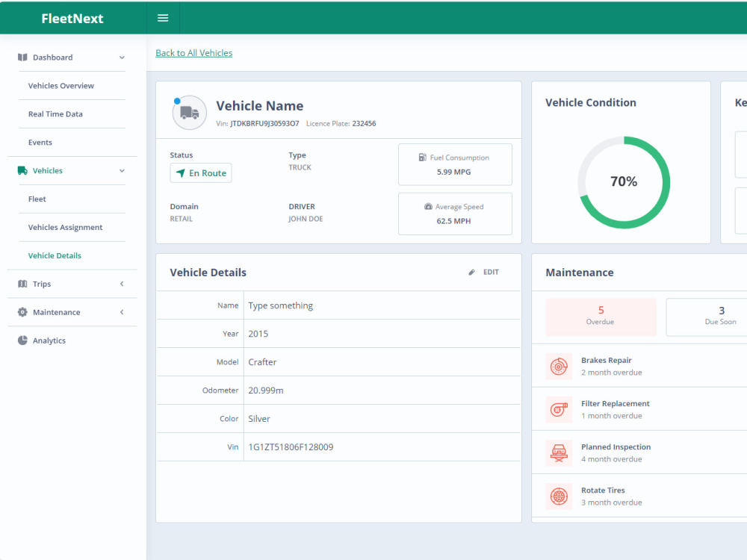747x560 pixels.
Task: Click the Year value 2015
Action: coord(258,334)
